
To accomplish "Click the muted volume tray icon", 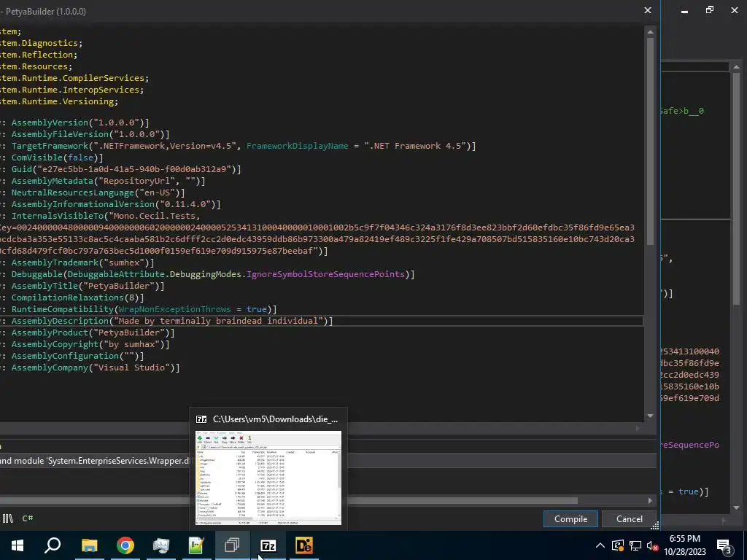I will (x=652, y=545).
